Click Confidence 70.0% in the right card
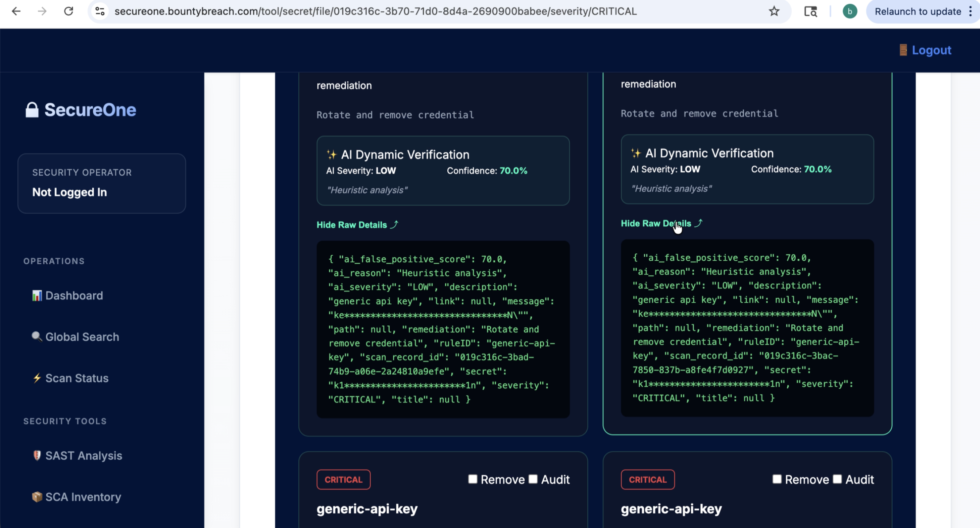 click(791, 169)
